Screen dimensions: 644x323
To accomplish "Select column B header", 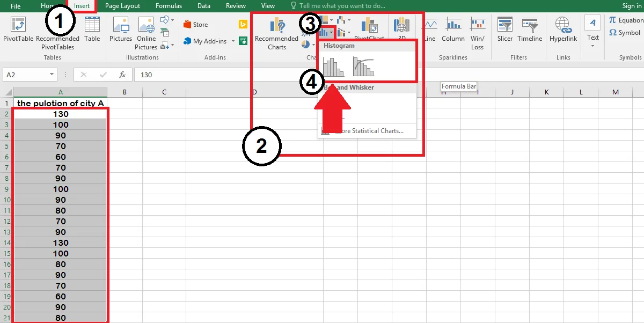I will pyautogui.click(x=125, y=92).
